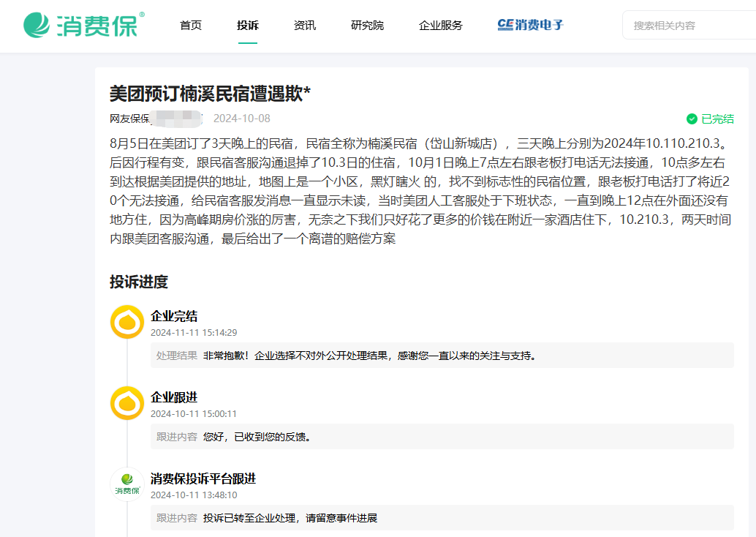The width and height of the screenshot is (756, 537).
Task: Click the 跟进内容 reply under 企业跟进
Action: (x=439, y=436)
